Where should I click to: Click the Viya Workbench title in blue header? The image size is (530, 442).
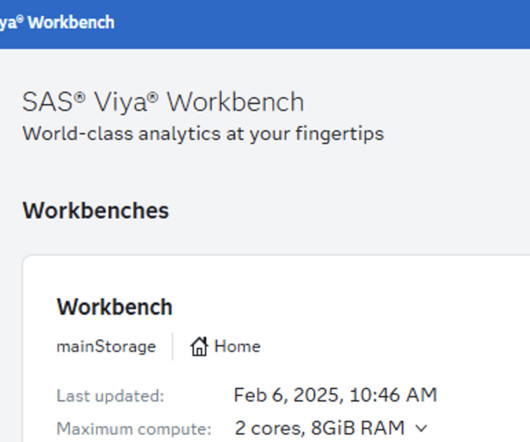click(x=57, y=23)
